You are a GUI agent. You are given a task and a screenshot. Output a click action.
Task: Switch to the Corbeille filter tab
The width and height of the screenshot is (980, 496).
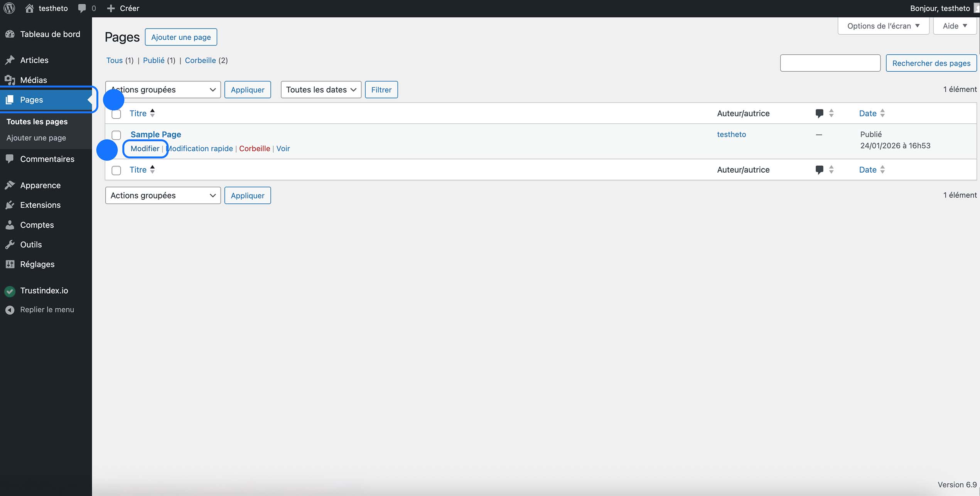[x=200, y=61]
